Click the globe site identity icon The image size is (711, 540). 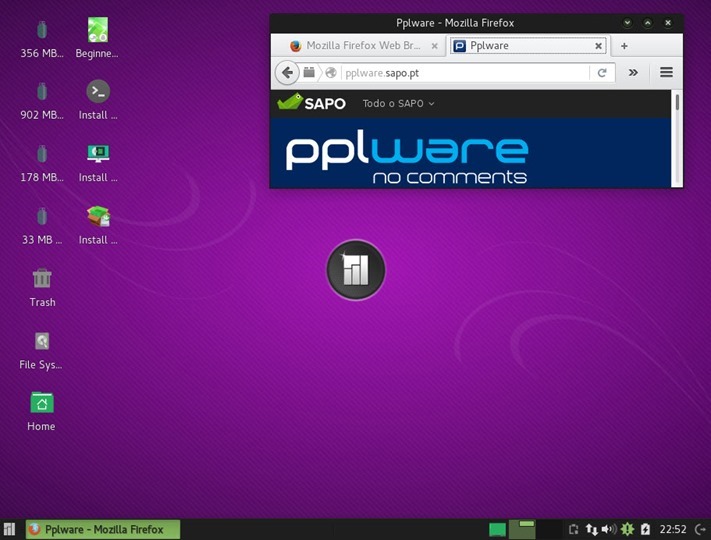331,73
